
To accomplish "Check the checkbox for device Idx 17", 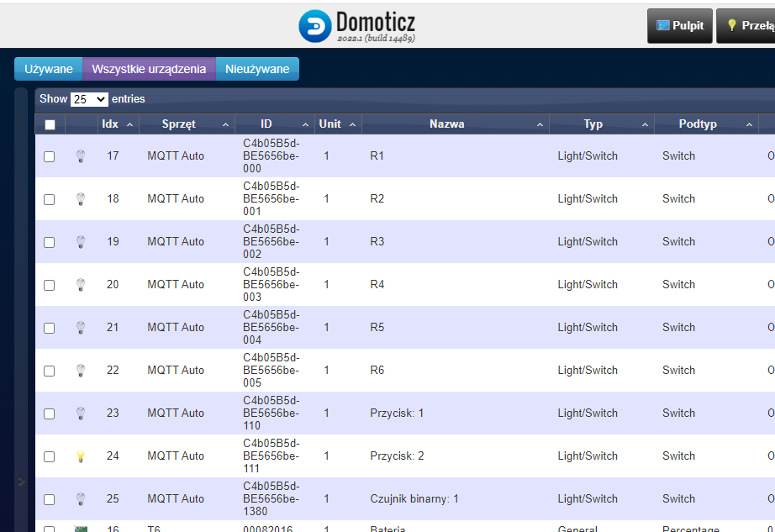I will pyautogui.click(x=49, y=156).
